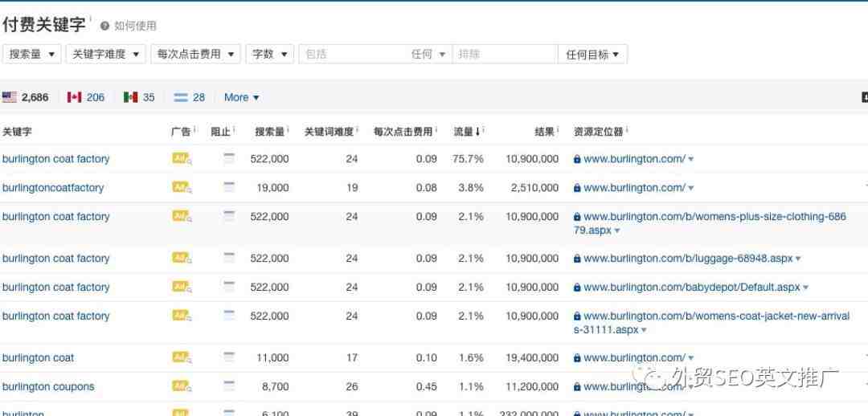Click the info icon next to 资源定位器 header

tap(627, 130)
